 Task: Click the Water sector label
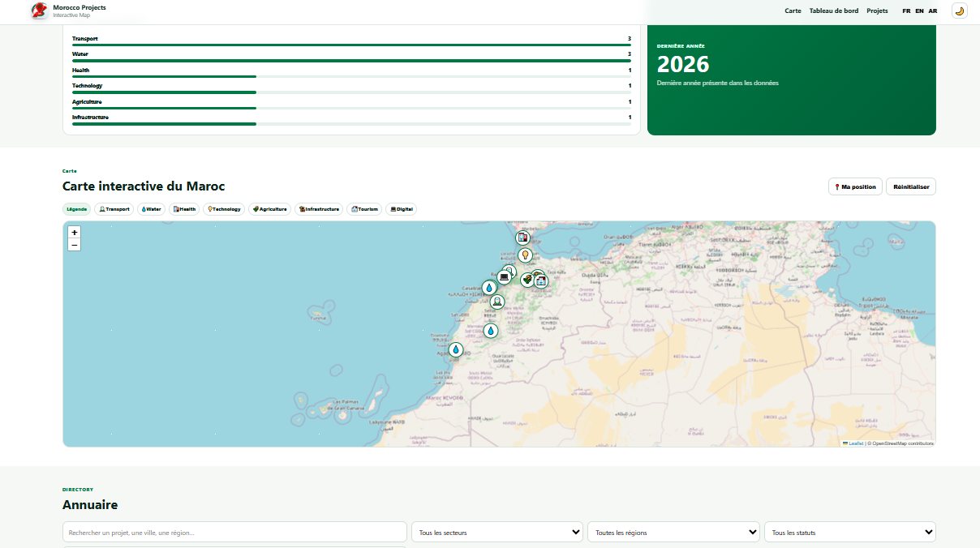pyautogui.click(x=80, y=54)
